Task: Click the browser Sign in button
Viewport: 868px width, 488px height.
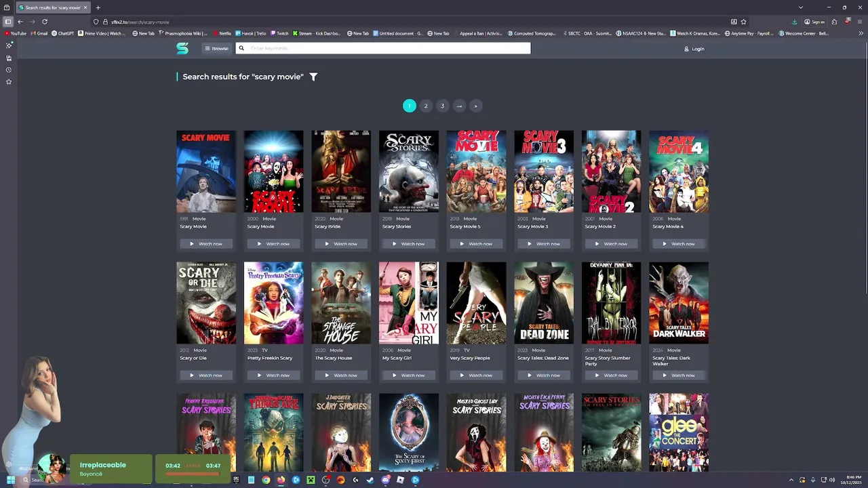Action: click(x=814, y=22)
